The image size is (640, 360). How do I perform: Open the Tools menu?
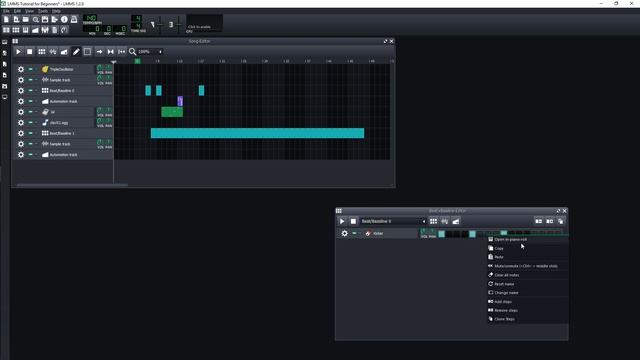coord(42,11)
